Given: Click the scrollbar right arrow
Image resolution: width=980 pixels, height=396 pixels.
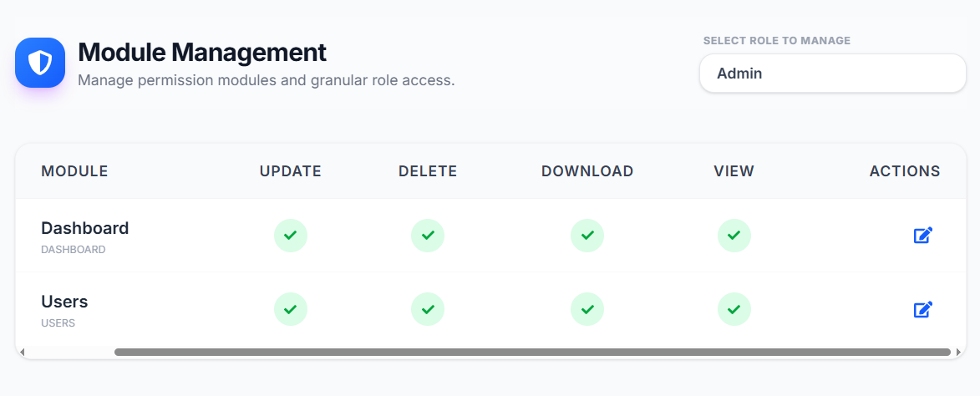Looking at the screenshot, I should pos(959,353).
